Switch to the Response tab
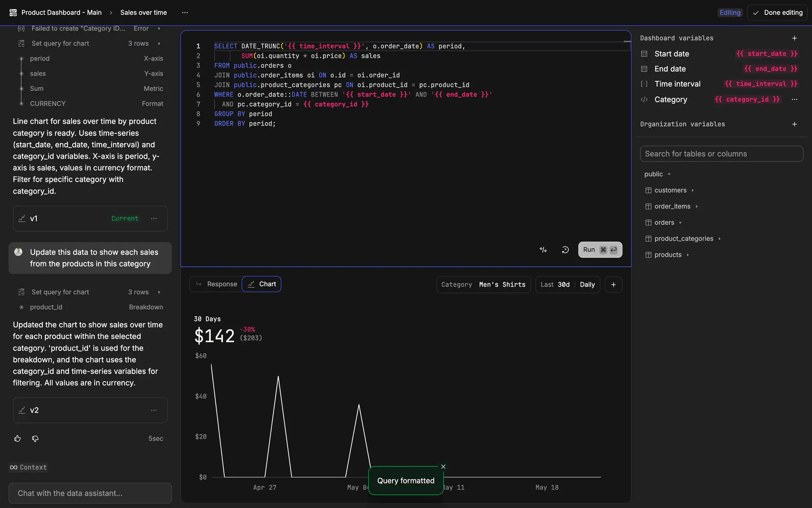The height and width of the screenshot is (508, 812). [x=217, y=284]
